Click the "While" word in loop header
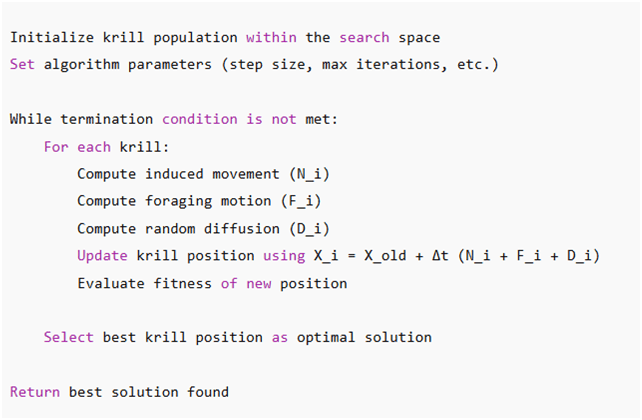This screenshot has height=420, width=642. [x=31, y=119]
